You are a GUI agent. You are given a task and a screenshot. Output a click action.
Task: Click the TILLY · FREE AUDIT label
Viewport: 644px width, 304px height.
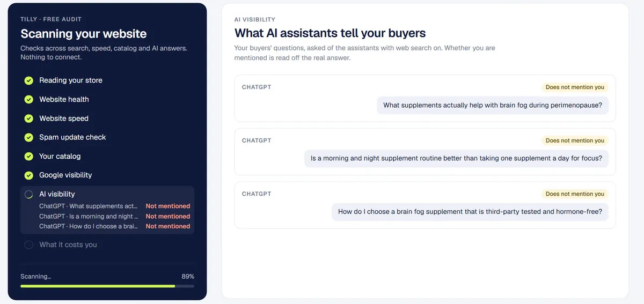click(x=51, y=19)
